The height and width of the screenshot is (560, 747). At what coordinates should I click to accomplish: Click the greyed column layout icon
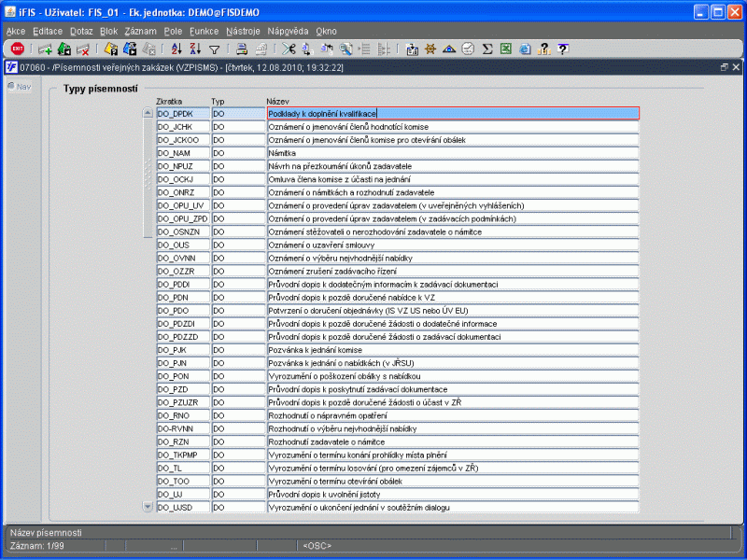click(x=384, y=49)
